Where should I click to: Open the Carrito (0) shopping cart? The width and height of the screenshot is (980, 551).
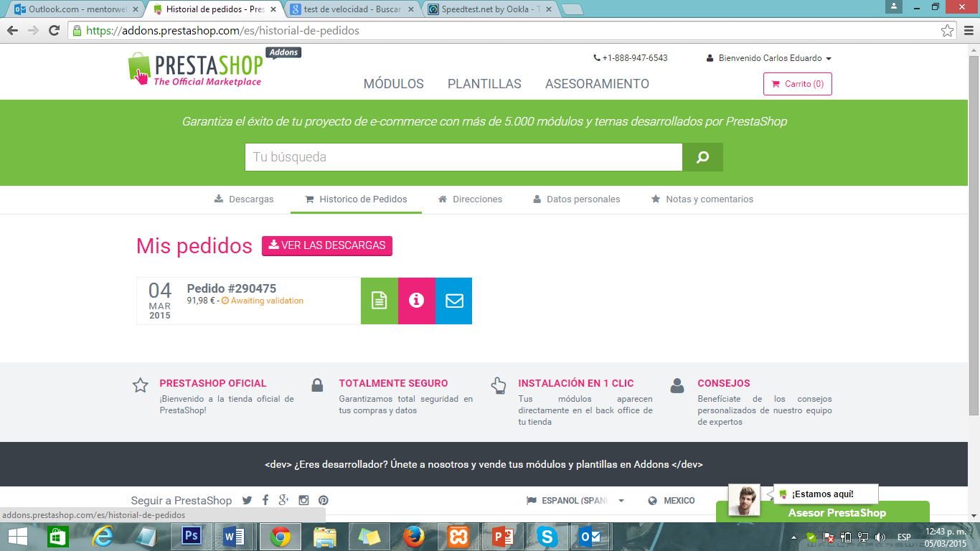point(797,84)
